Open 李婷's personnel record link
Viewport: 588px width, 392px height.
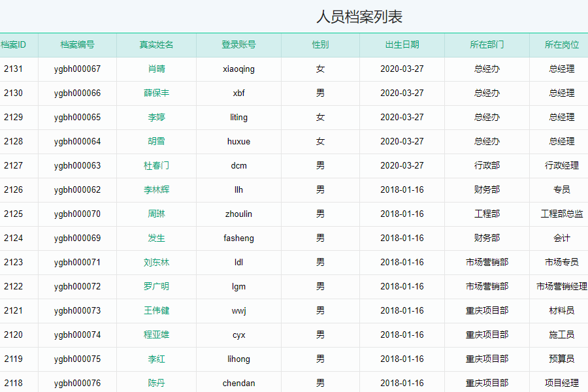point(156,118)
